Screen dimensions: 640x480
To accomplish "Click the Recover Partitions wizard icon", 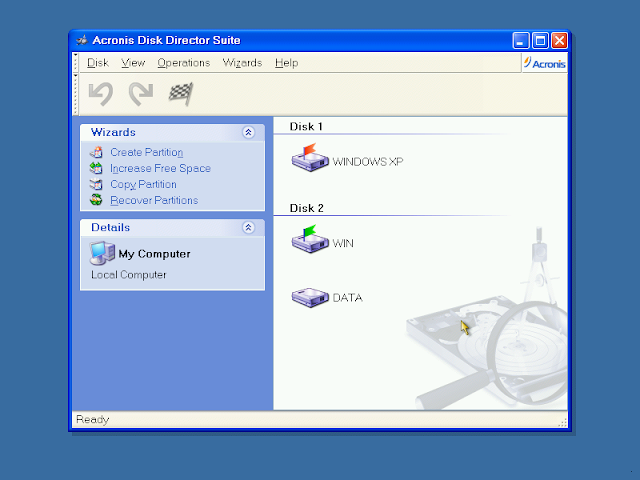I will (x=96, y=200).
